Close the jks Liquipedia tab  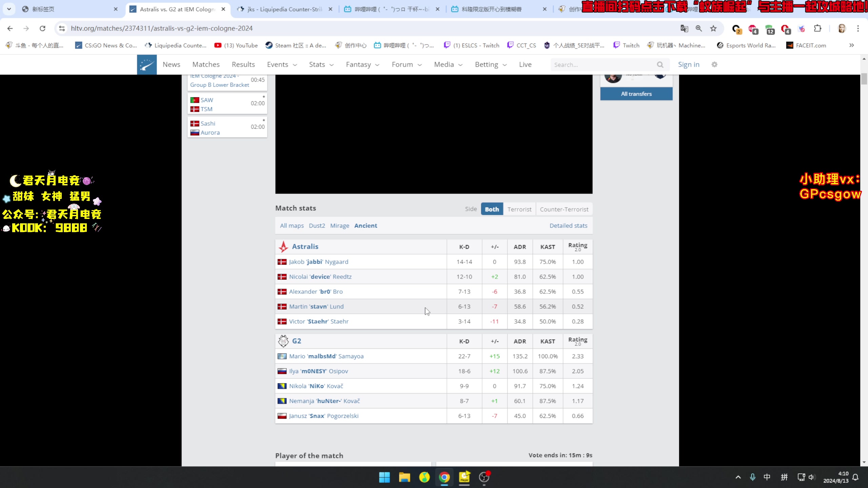[331, 9]
